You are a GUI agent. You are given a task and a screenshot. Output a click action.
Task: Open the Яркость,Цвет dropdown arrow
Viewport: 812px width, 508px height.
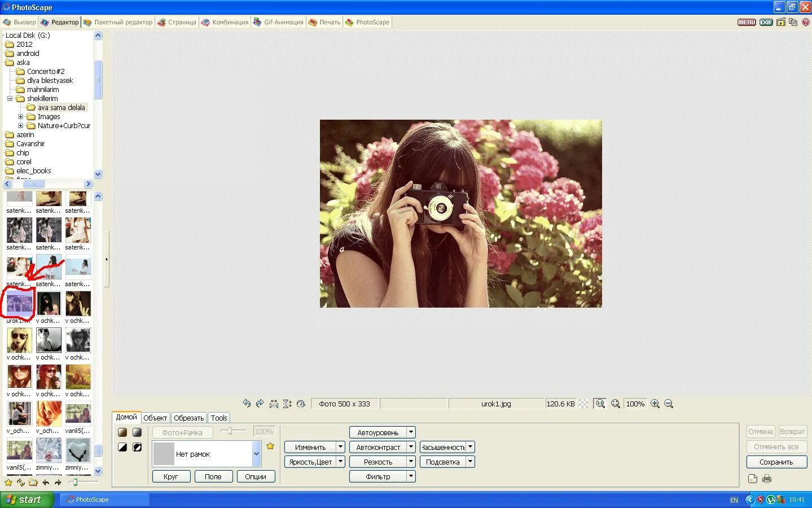click(340, 462)
